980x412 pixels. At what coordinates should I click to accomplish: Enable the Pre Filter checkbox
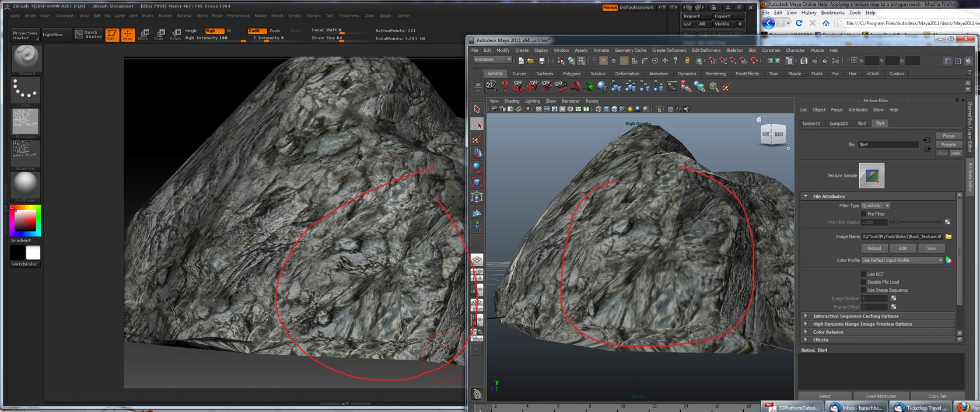(x=864, y=214)
